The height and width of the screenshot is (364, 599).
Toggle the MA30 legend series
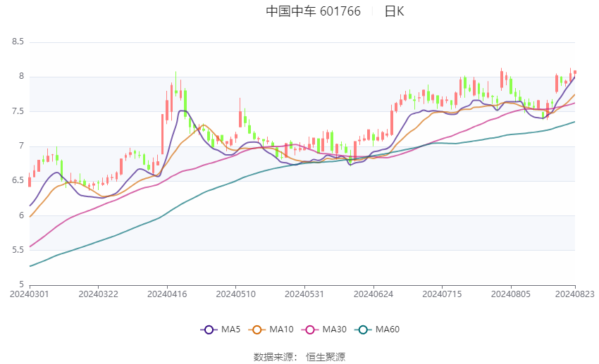(324, 330)
